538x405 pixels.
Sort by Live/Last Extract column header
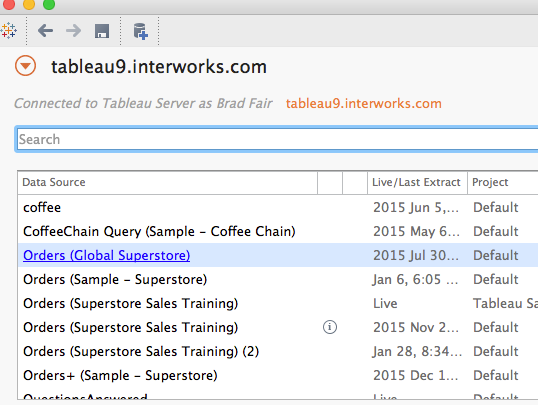point(417,182)
